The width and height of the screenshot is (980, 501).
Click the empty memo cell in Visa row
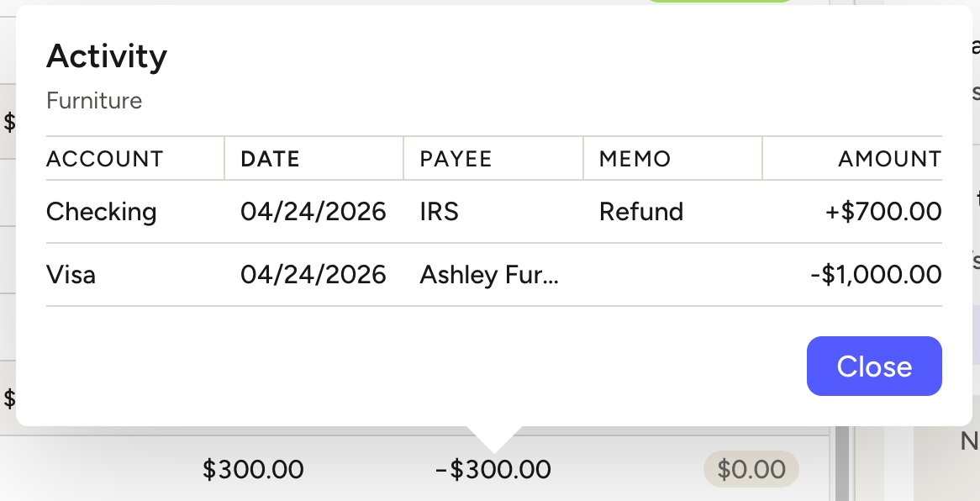click(x=672, y=275)
